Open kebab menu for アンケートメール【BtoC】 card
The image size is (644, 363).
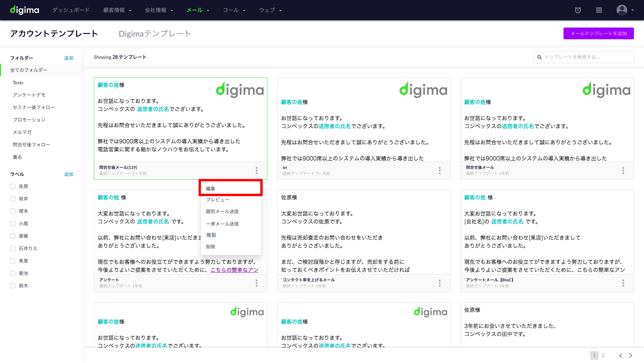623,283
